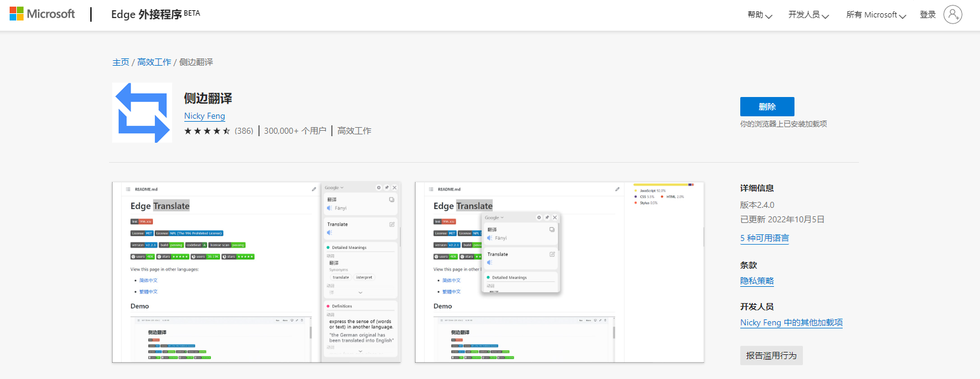Open the user account avatar icon
The width and height of the screenshot is (980, 379).
[953, 14]
